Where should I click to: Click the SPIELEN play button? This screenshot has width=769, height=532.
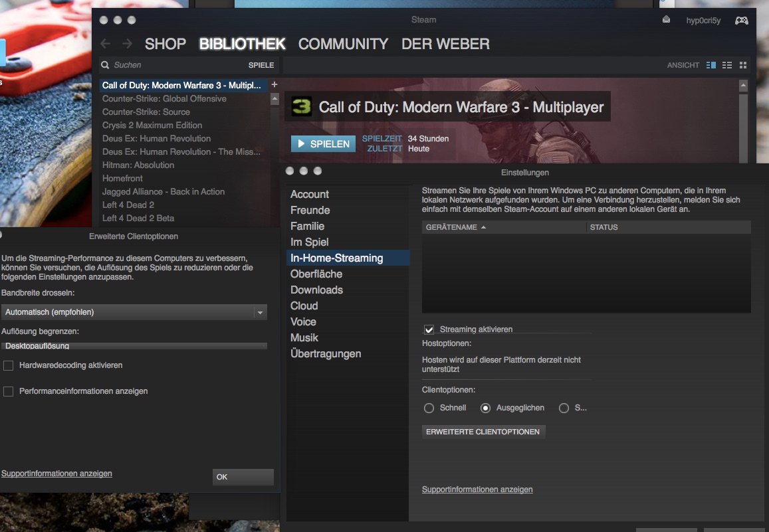[323, 143]
